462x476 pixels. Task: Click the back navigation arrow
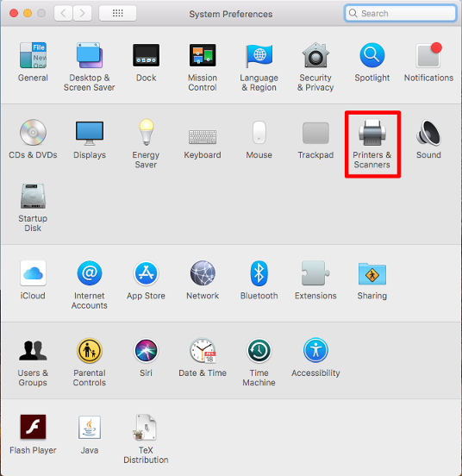pyautogui.click(x=63, y=13)
